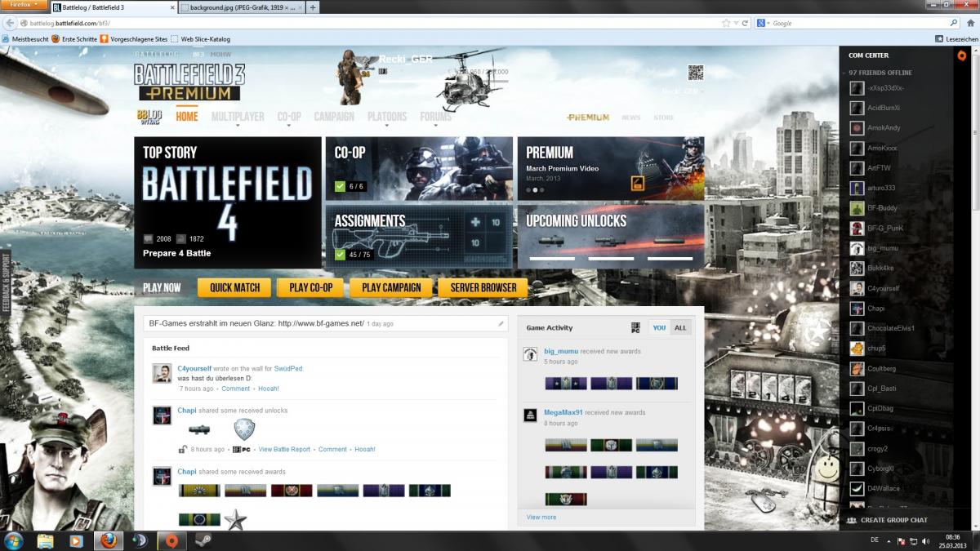Image resolution: width=980 pixels, height=551 pixels.
Task: Click the BBLog Options logo
Action: tap(149, 116)
